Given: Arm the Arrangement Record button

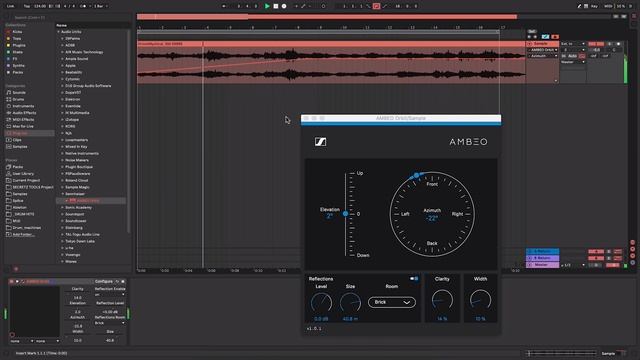Looking at the screenshot, I should (284, 6).
